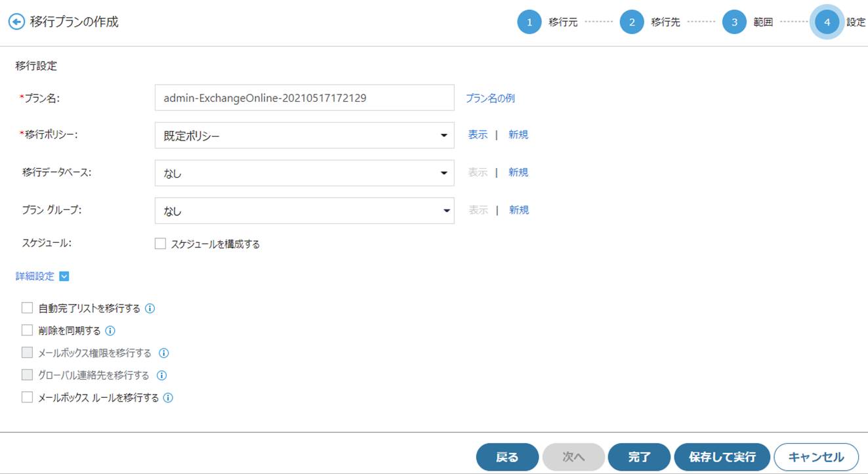Screen dimensions: 868x474
Task: Toggle メールボックス権限を移行する checkbox
Action: pyautogui.click(x=27, y=353)
